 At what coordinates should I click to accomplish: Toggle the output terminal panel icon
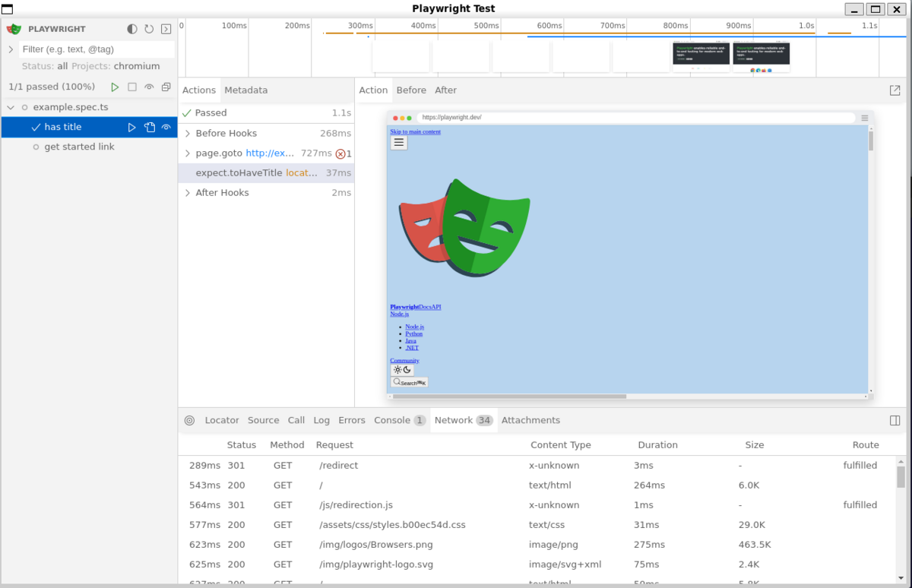(166, 29)
